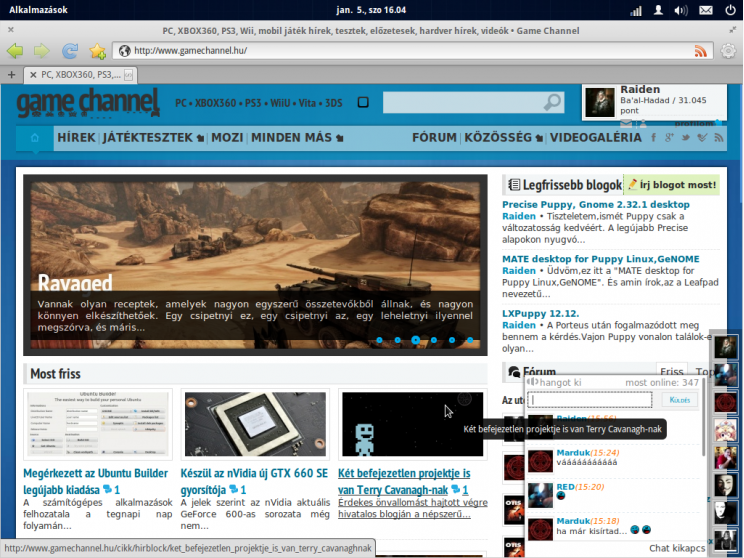Focus the browser address bar
Viewport: 744px width, 558px height.
tap(413, 51)
